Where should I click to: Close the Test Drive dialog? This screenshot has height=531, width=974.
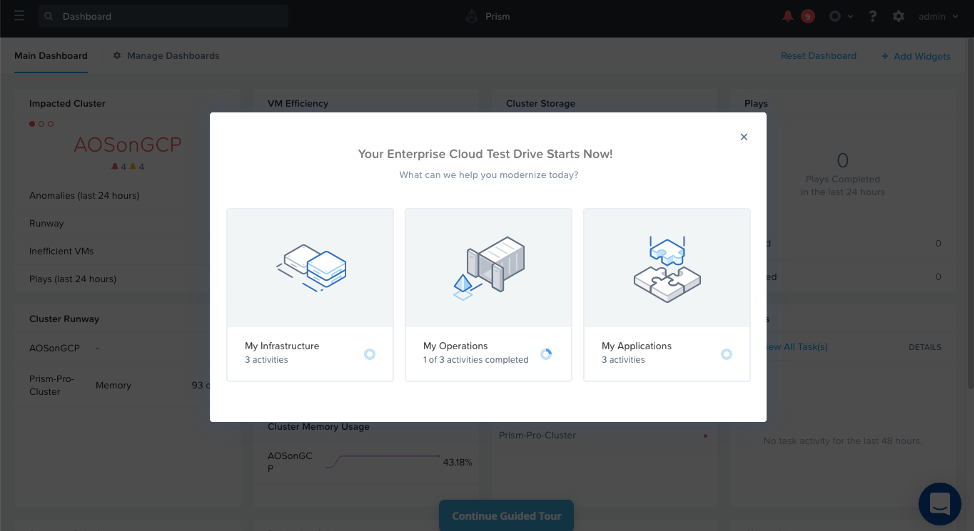click(743, 137)
